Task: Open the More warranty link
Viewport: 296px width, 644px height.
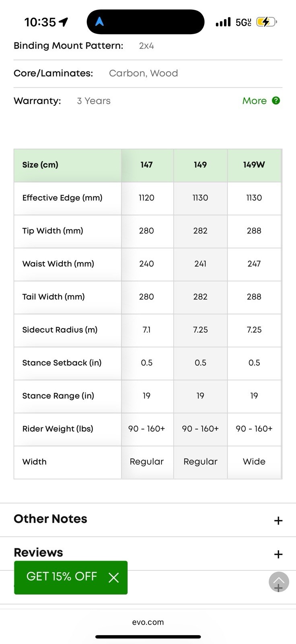Action: 255,101
